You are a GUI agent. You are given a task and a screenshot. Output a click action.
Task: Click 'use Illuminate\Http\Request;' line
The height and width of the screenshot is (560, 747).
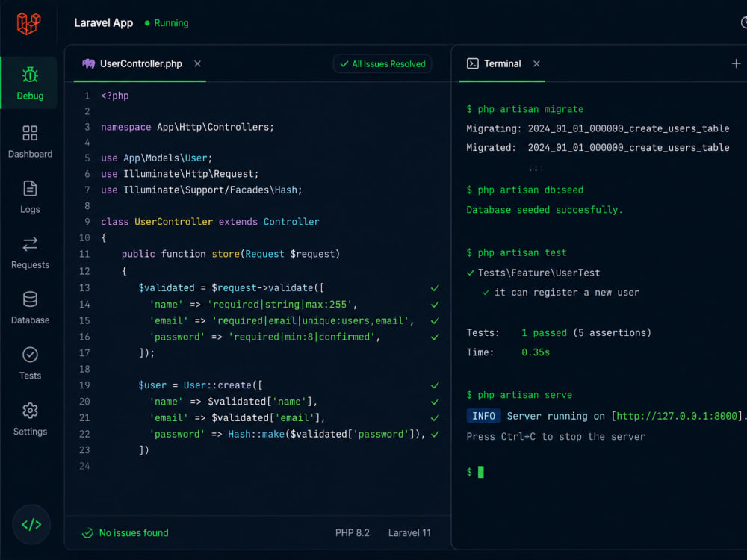[179, 174]
